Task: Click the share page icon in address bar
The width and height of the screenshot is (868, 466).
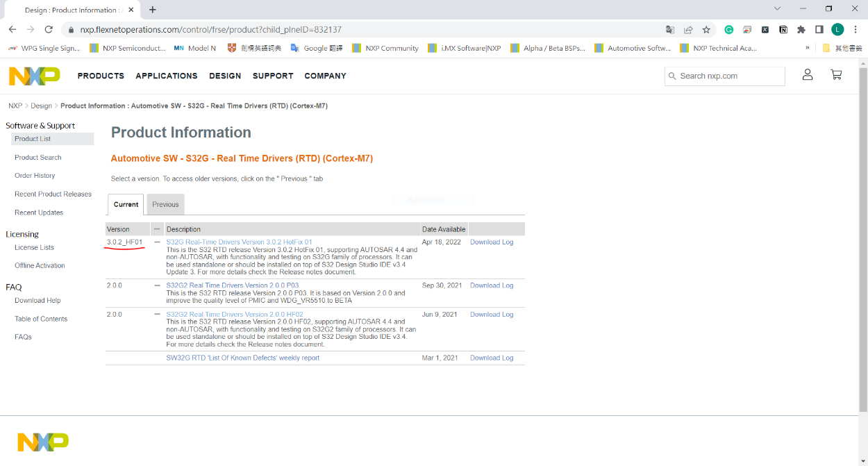Action: pyautogui.click(x=688, y=29)
